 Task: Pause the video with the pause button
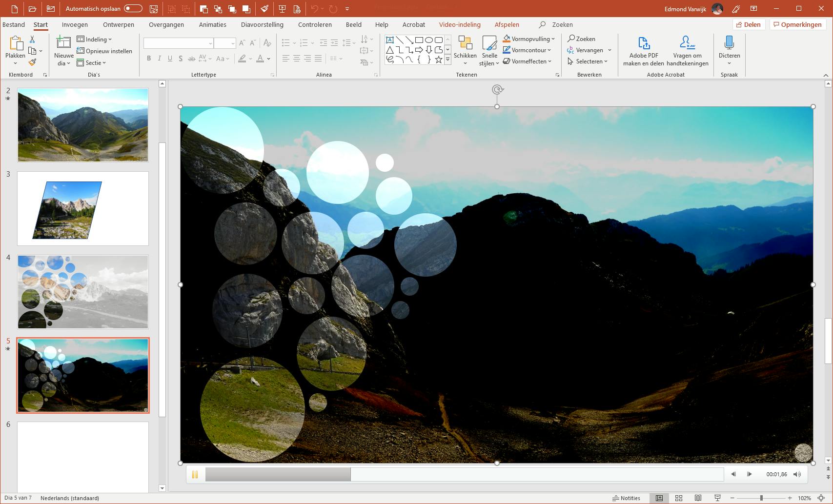tap(195, 474)
